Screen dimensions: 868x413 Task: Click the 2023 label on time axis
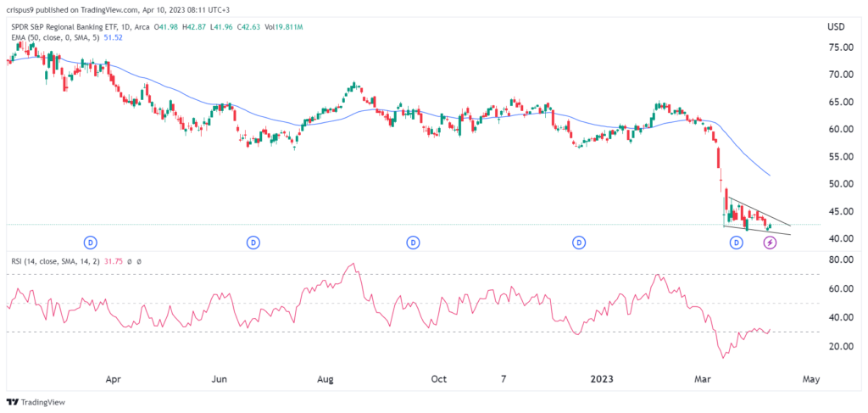click(x=602, y=380)
